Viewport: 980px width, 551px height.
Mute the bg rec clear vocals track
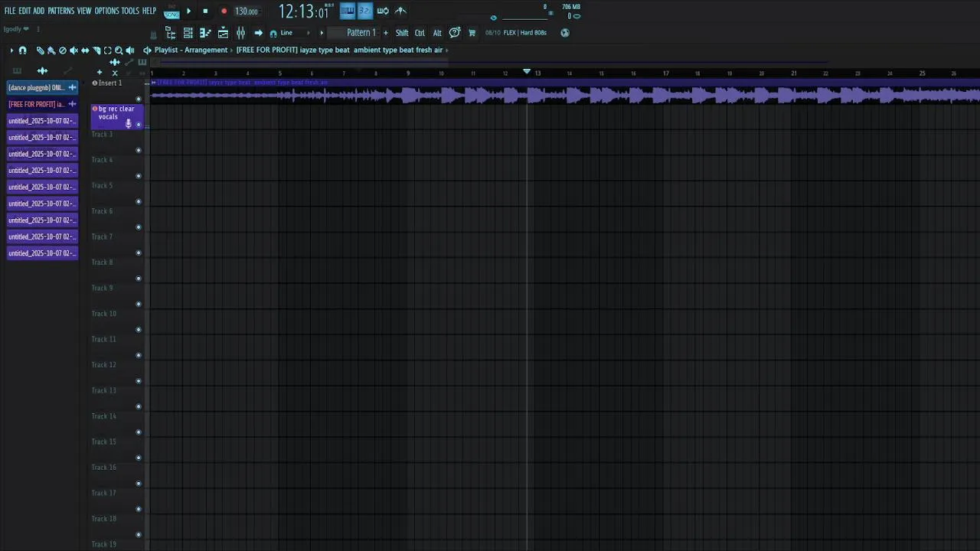click(139, 125)
